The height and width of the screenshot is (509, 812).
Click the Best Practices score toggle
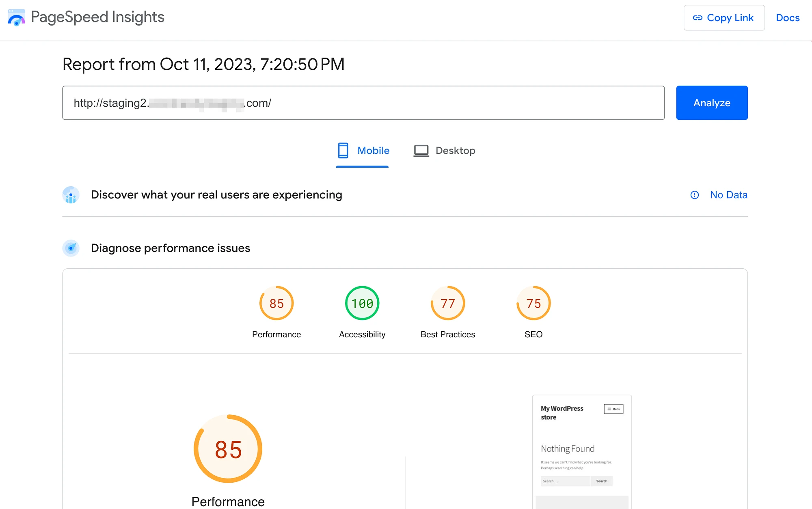click(x=447, y=303)
